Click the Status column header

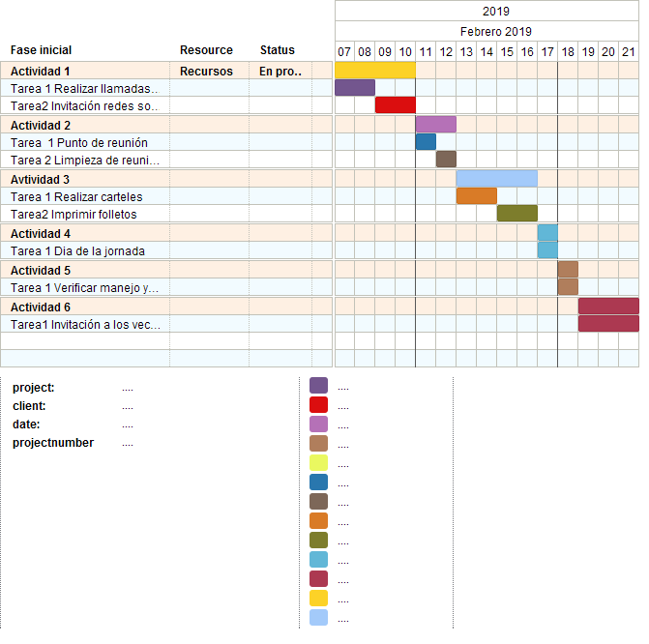[x=277, y=50]
